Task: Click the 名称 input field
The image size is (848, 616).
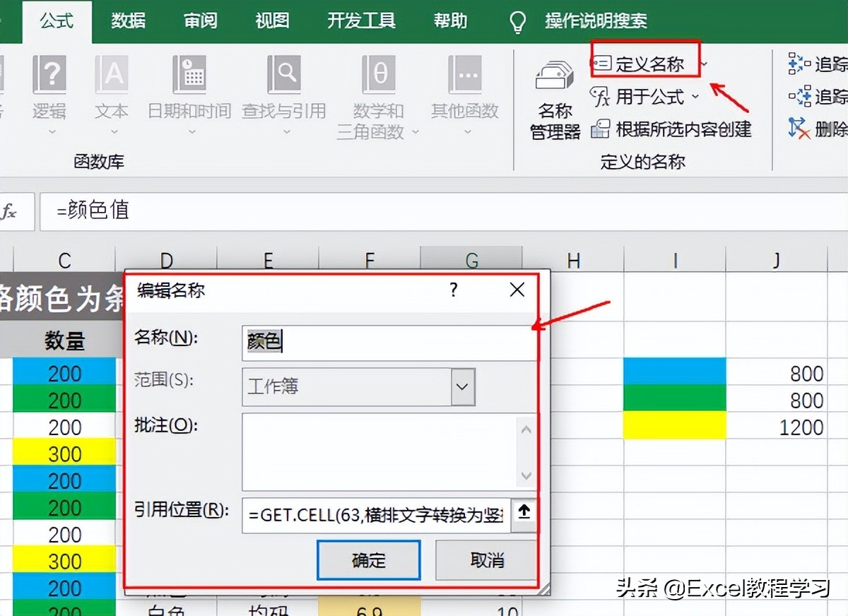Action: coord(389,343)
